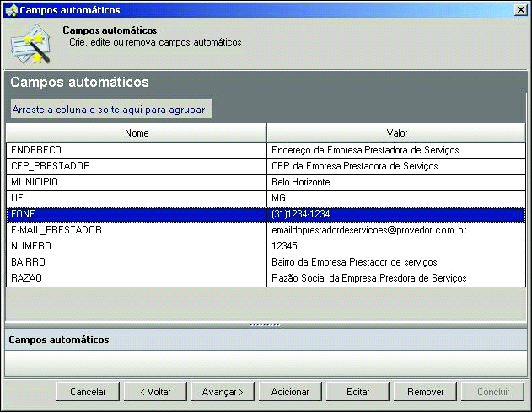Select the UF row
Viewport: 532px width, 413px height.
136,198
